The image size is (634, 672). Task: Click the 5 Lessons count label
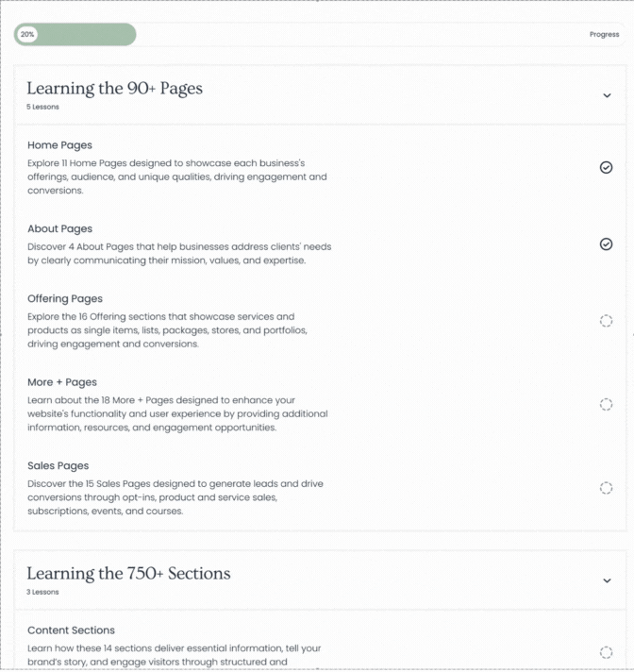pyautogui.click(x=42, y=107)
